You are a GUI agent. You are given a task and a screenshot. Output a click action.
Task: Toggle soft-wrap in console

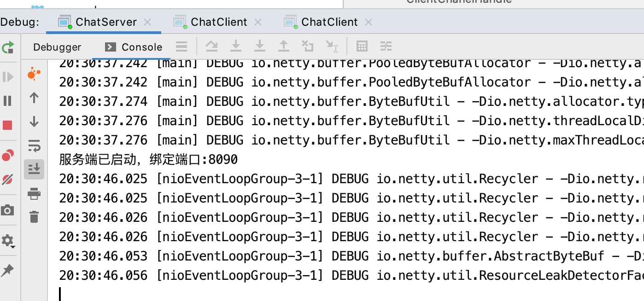[34, 145]
